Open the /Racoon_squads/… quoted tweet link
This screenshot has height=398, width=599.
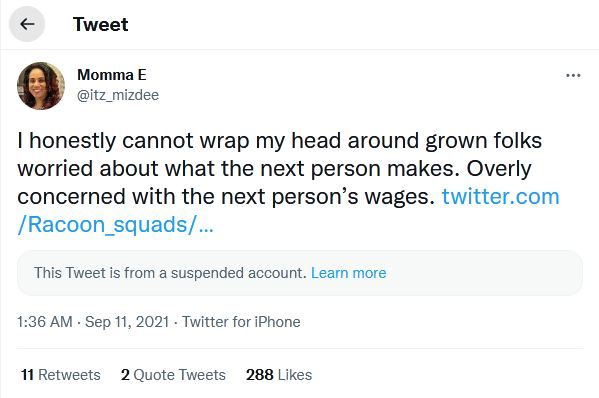pyautogui.click(x=115, y=225)
